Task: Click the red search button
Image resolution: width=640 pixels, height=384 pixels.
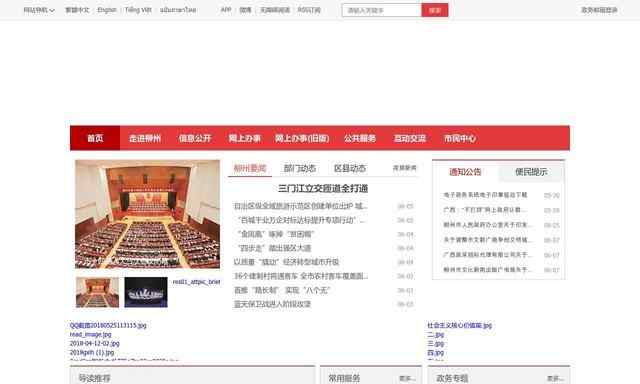Action: tap(435, 10)
